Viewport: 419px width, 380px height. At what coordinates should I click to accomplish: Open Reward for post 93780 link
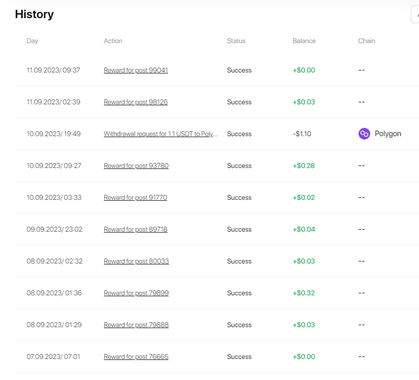136,166
